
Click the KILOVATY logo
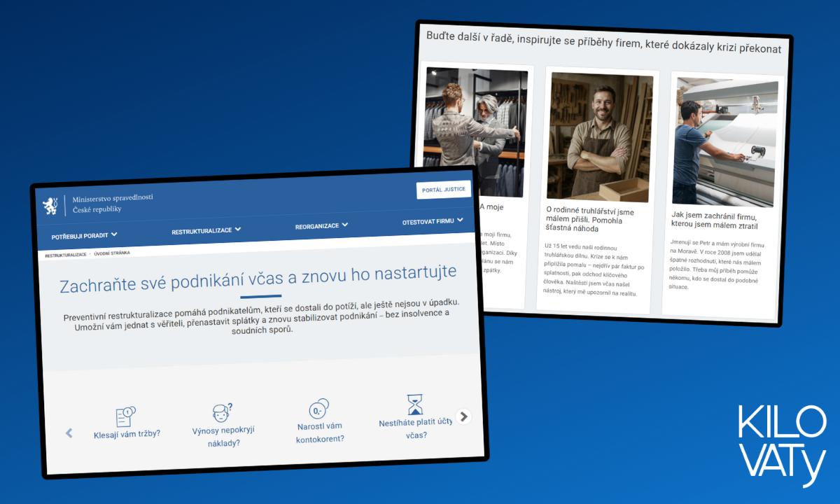(781, 444)
